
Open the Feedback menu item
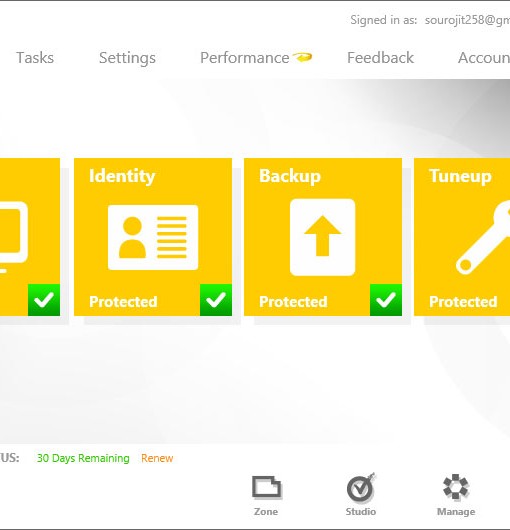click(x=380, y=58)
